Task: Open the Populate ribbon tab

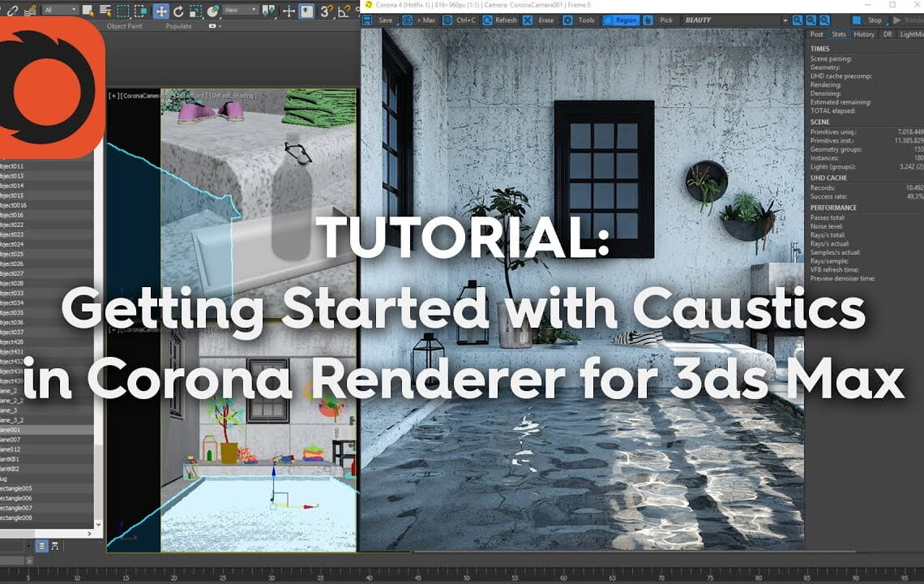Action: coord(178,27)
